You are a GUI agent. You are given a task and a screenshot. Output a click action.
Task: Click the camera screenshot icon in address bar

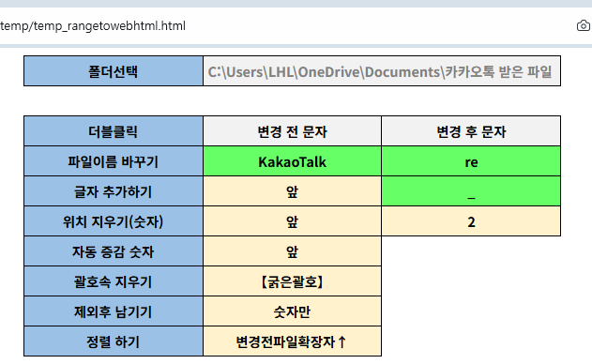coord(584,25)
